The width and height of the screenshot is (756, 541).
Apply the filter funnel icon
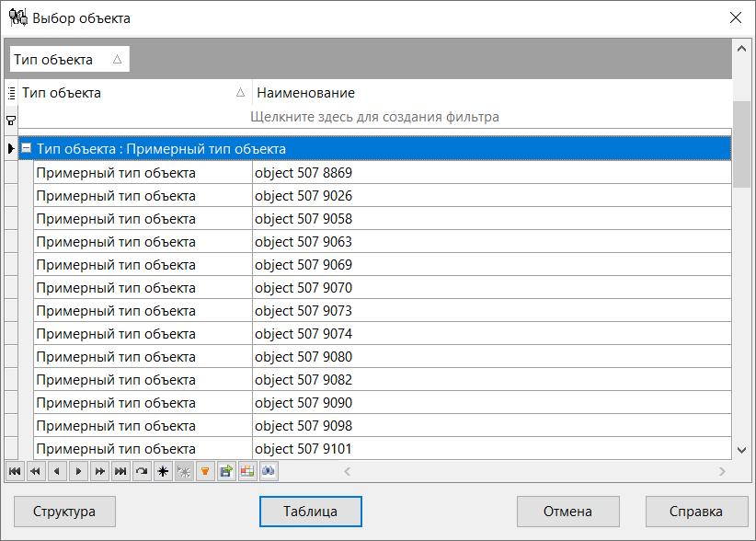click(205, 471)
